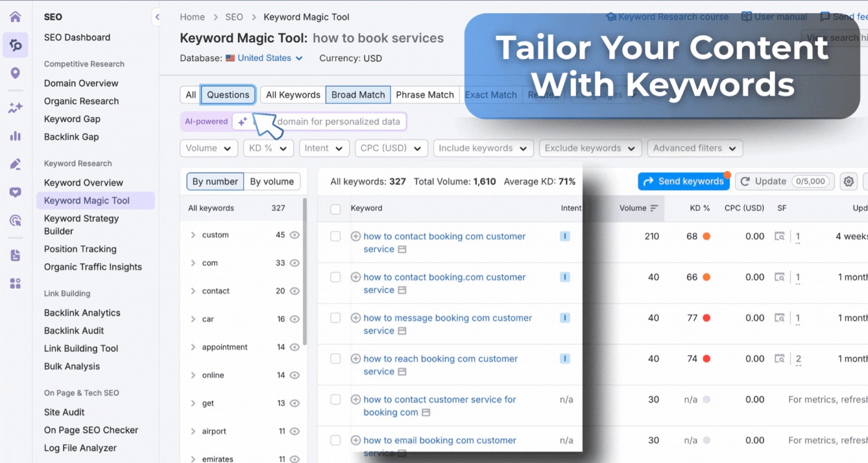Viewport: 868px width, 463px height.
Task: Open Include keywords dropdown
Action: point(483,148)
